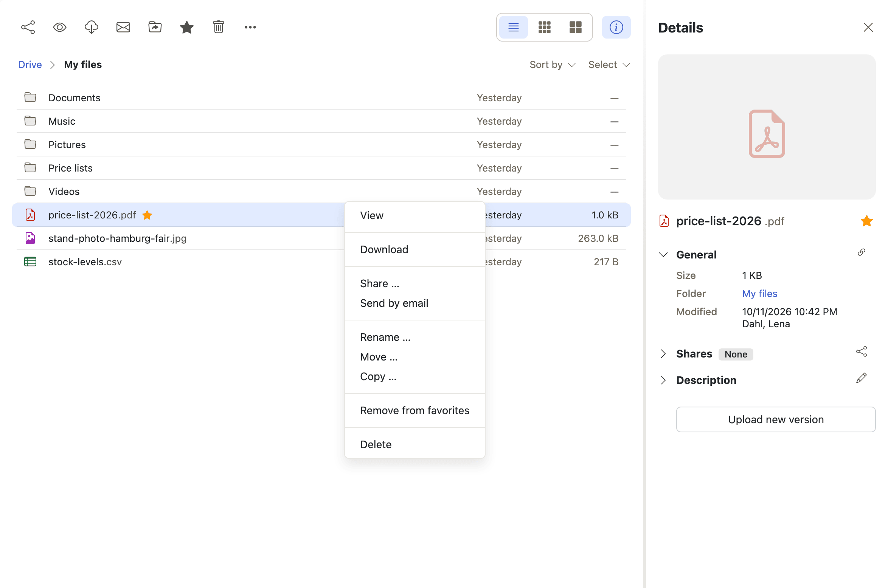Click the image icon of stand-photo-hamburg-fair.jpg
Screen dimensions: 888x588
pyautogui.click(x=30, y=238)
